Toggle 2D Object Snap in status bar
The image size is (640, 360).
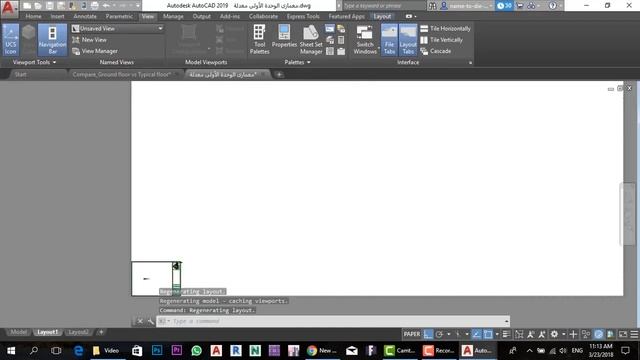point(488,334)
